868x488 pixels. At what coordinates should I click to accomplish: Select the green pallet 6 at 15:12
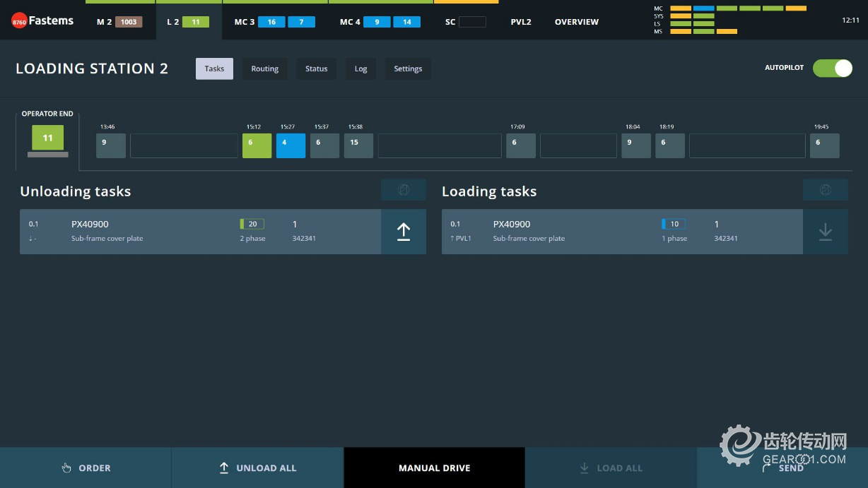click(257, 145)
